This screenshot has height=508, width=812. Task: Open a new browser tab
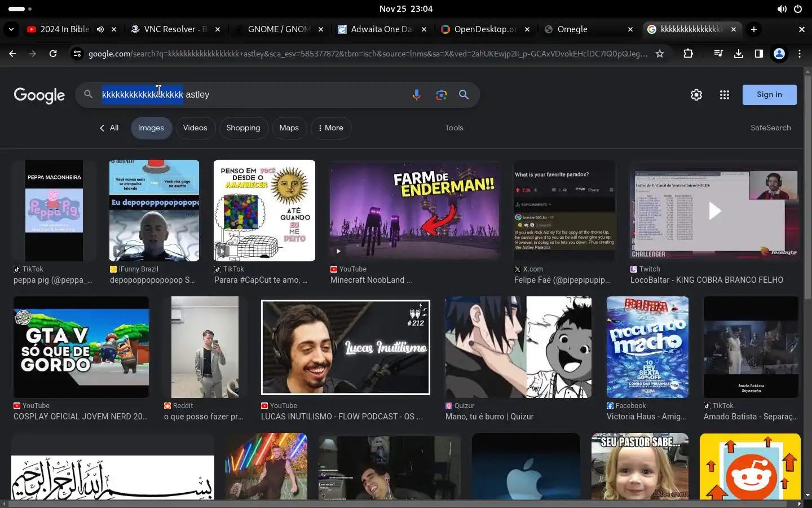click(754, 29)
